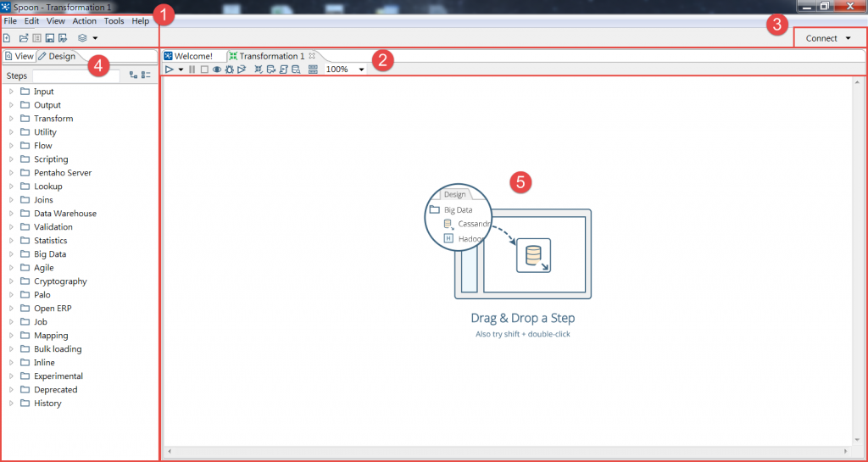Viewport: 868px width, 462px height.
Task: Select the Palo folder
Action: 36,295
